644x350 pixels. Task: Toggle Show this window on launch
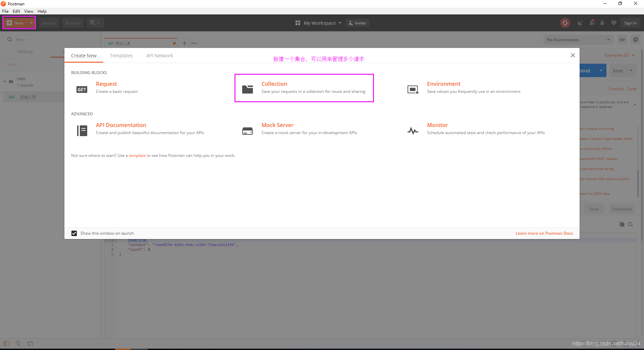pyautogui.click(x=74, y=233)
